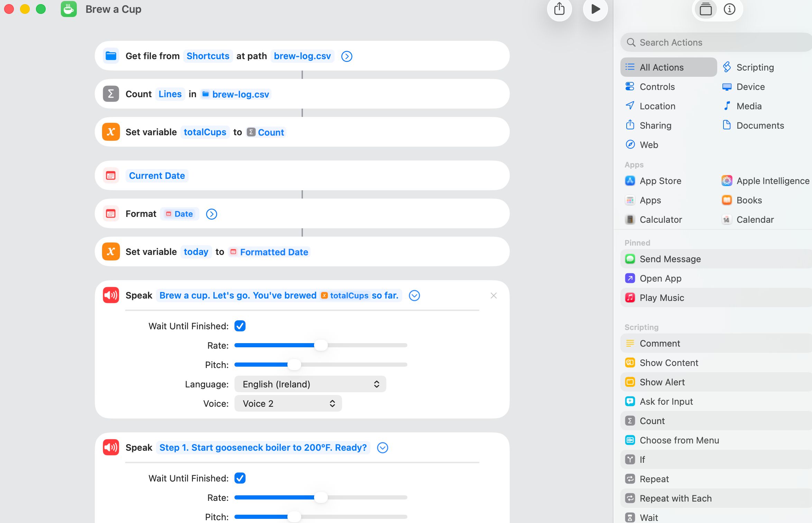The height and width of the screenshot is (523, 812).
Task: Add pinned Send Message action
Action: [716, 259]
